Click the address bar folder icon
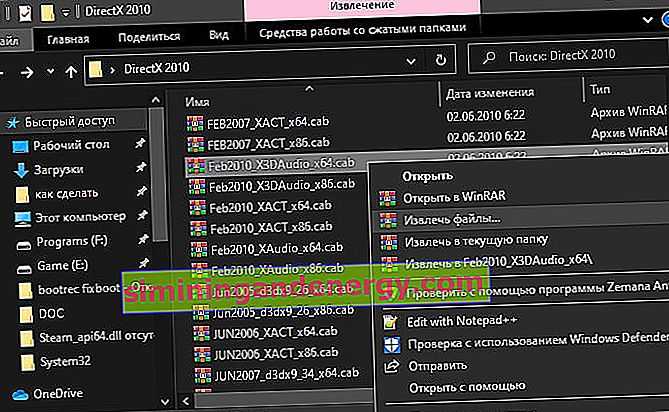The height and width of the screenshot is (412, 669). click(x=96, y=69)
